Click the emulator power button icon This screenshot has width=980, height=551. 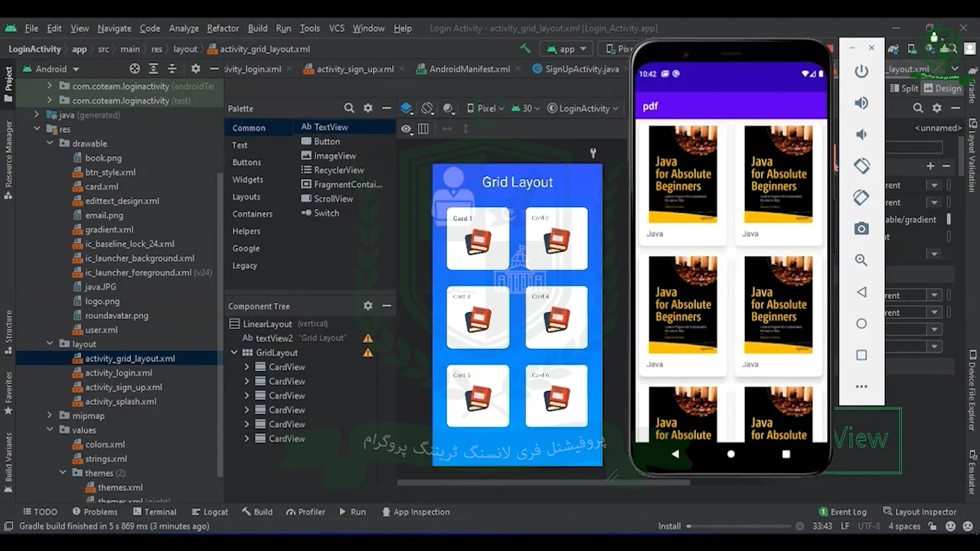(x=861, y=71)
